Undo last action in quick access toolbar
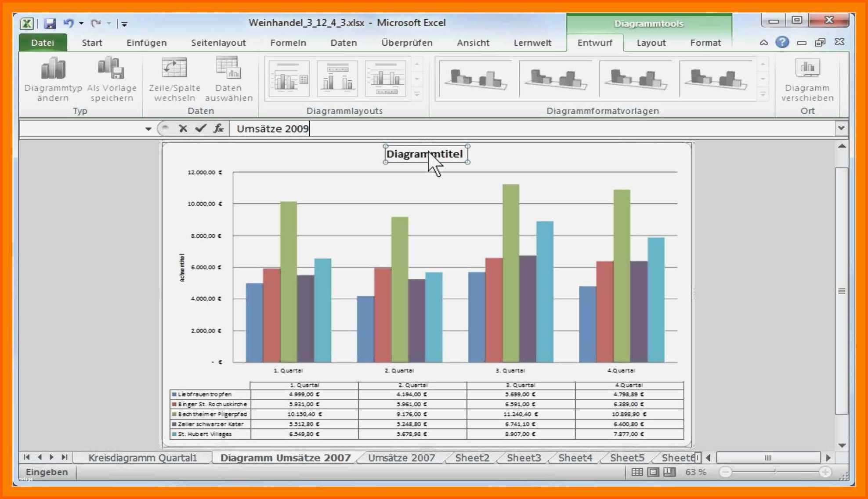This screenshot has height=499, width=868. click(x=69, y=23)
